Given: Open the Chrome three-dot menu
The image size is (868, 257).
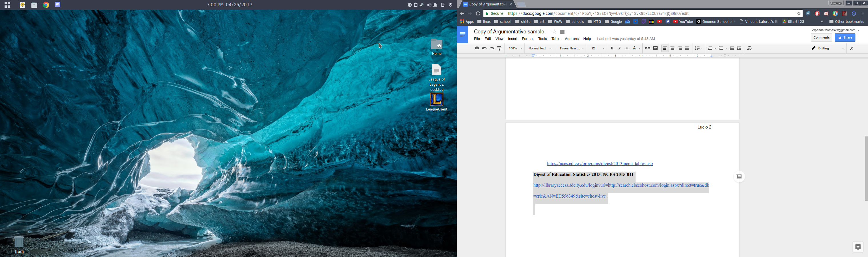Looking at the screenshot, I should coord(863,13).
